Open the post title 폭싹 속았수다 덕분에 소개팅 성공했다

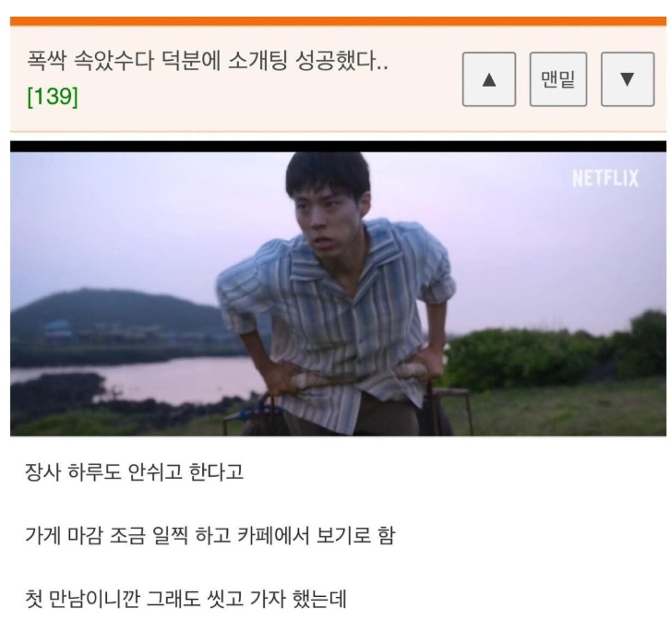pos(208,61)
